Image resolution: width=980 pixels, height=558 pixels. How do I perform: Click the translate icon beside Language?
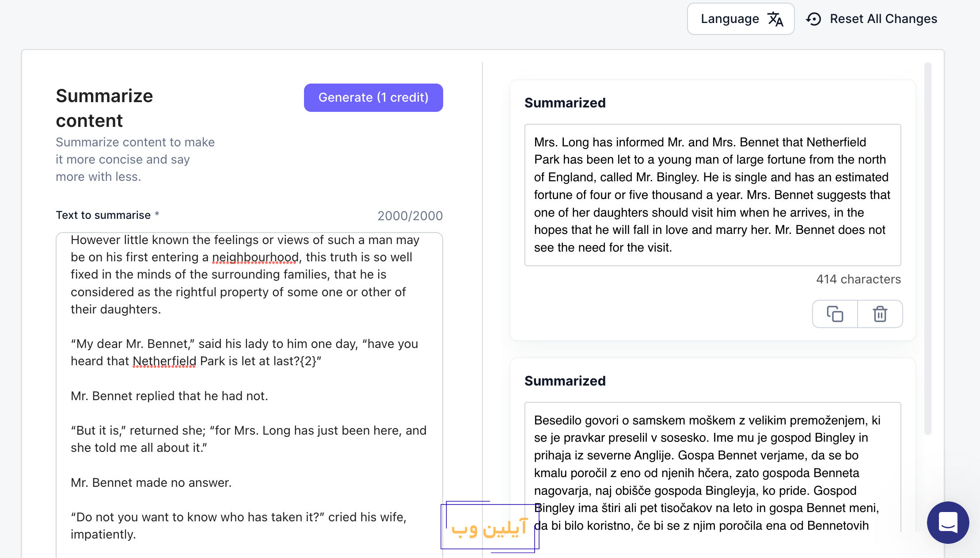click(x=775, y=19)
